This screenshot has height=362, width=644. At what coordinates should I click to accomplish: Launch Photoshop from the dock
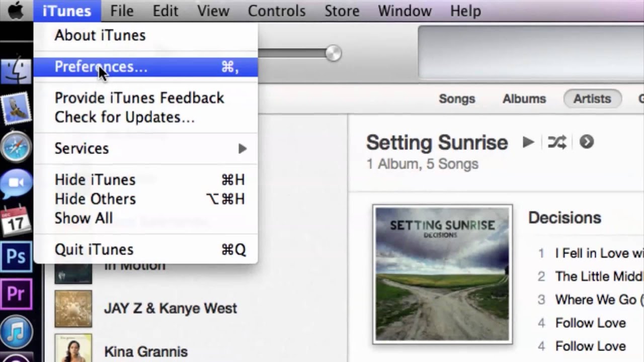(x=16, y=257)
